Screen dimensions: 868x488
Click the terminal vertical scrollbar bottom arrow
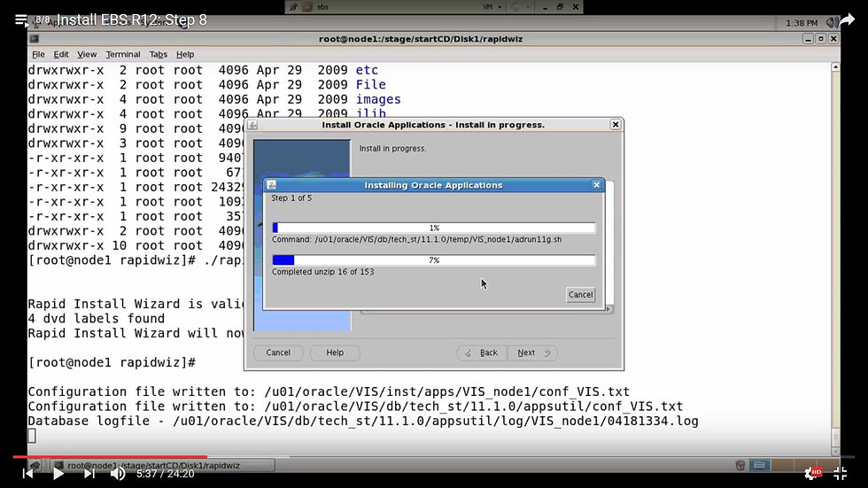(x=836, y=451)
